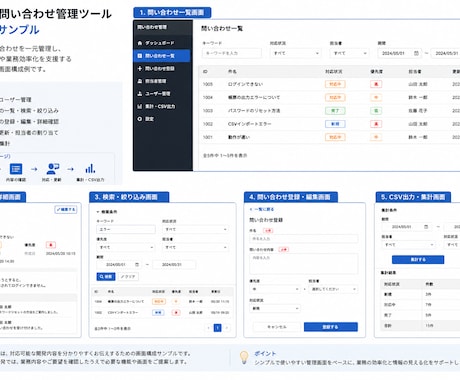Viewport: 460px width, 380px height.
Task: Focus キーワード field containing エラー in search panel
Action: click(x=126, y=229)
